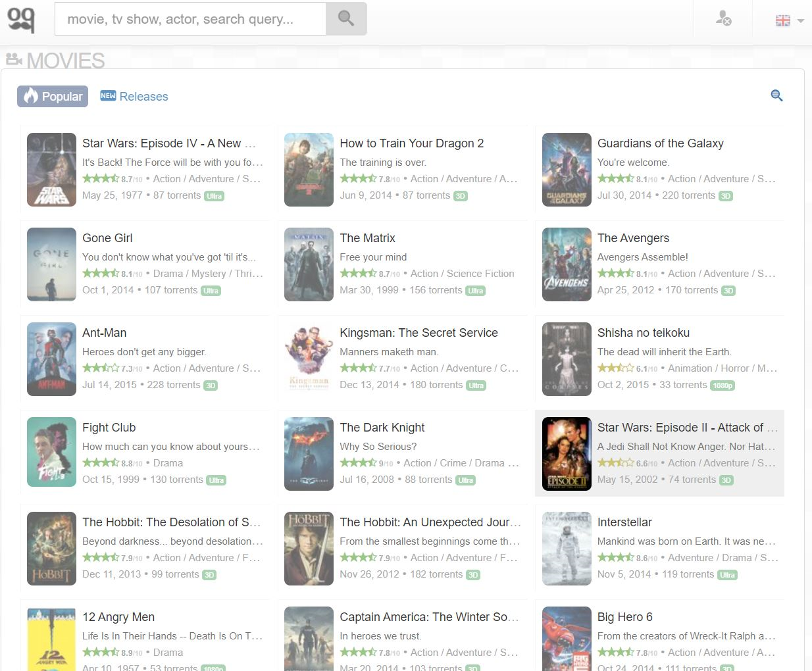Open Hobbit Desolation of Smaug poster

point(51,549)
